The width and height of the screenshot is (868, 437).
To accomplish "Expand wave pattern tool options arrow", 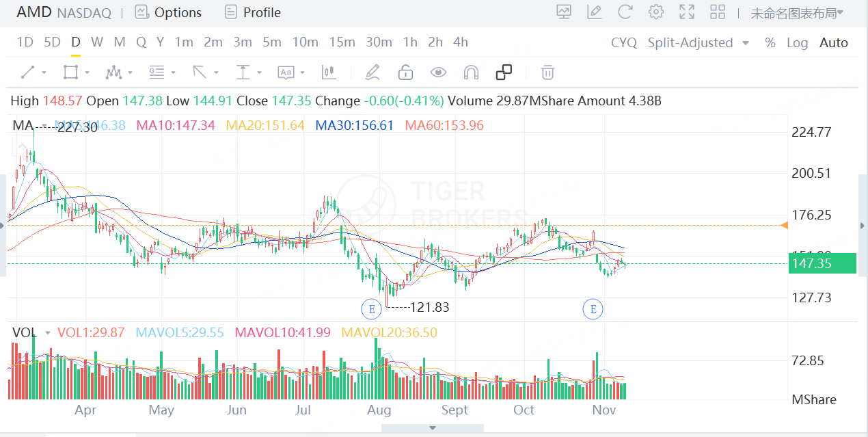I will coord(130,72).
